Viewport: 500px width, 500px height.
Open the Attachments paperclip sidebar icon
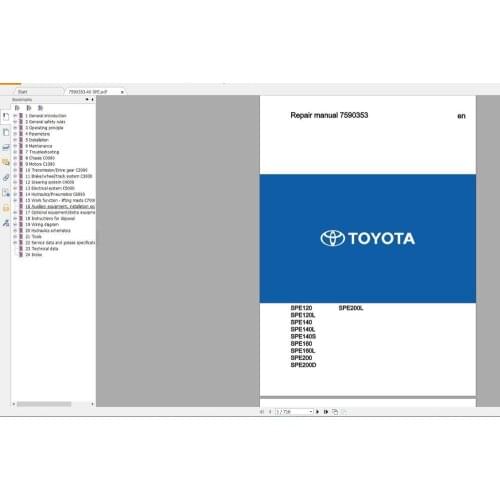(x=6, y=178)
